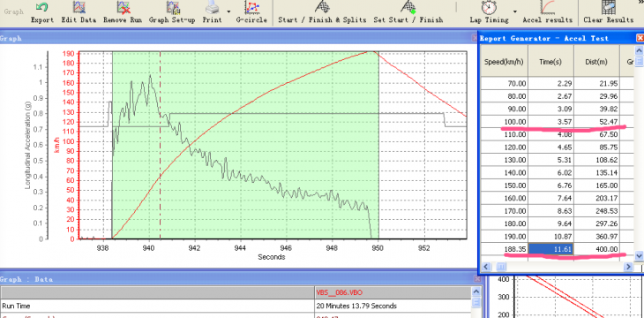Open the G-circle tool
This screenshot has height=318, width=644.
coord(251,7)
